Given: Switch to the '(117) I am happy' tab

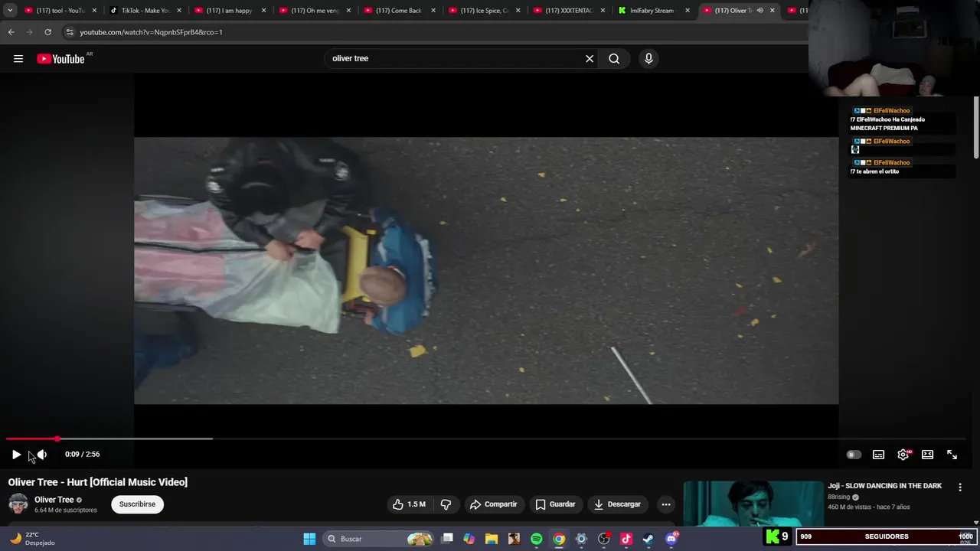Looking at the screenshot, I should point(229,11).
